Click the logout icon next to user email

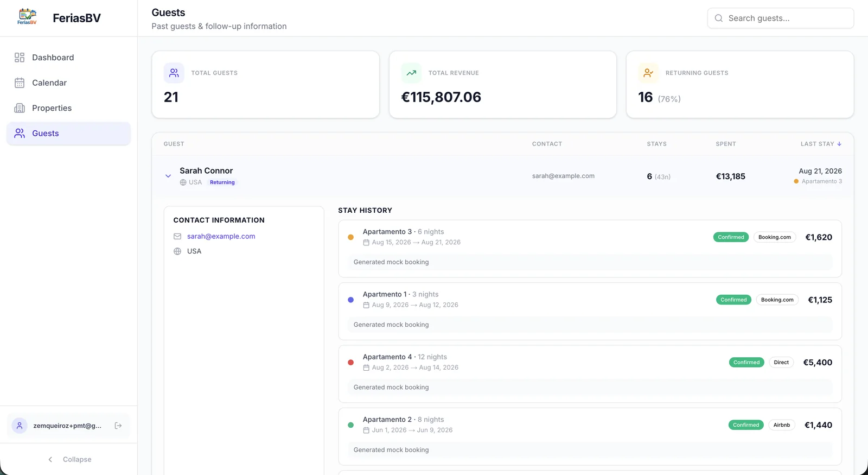pyautogui.click(x=118, y=426)
